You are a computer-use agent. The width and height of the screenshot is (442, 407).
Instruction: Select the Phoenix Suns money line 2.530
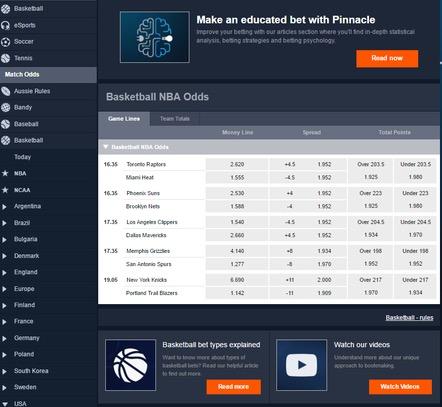[x=237, y=193]
